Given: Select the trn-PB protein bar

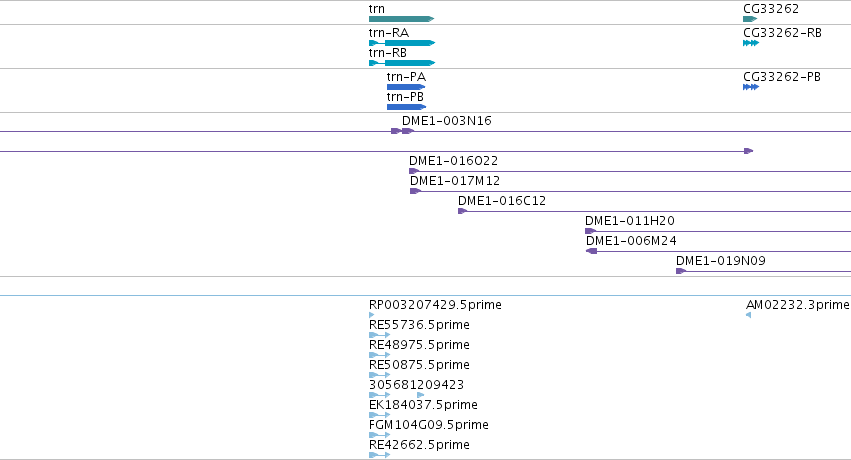Looking at the screenshot, I should [x=407, y=107].
